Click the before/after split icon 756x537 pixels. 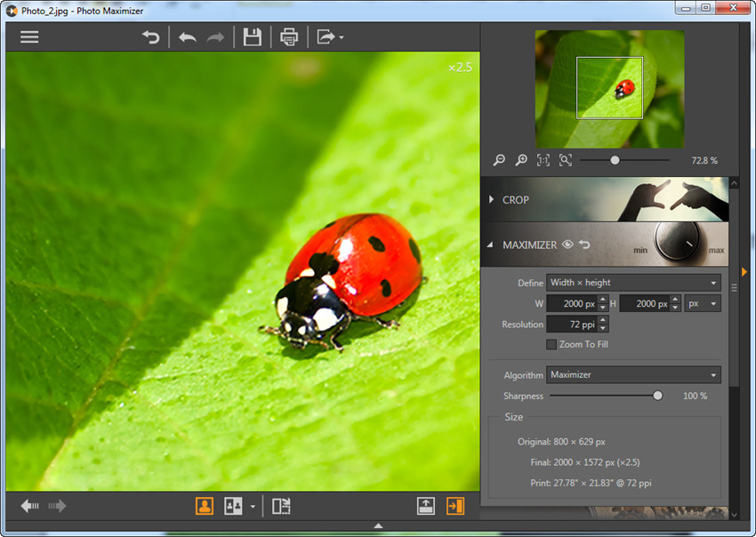pos(281,506)
